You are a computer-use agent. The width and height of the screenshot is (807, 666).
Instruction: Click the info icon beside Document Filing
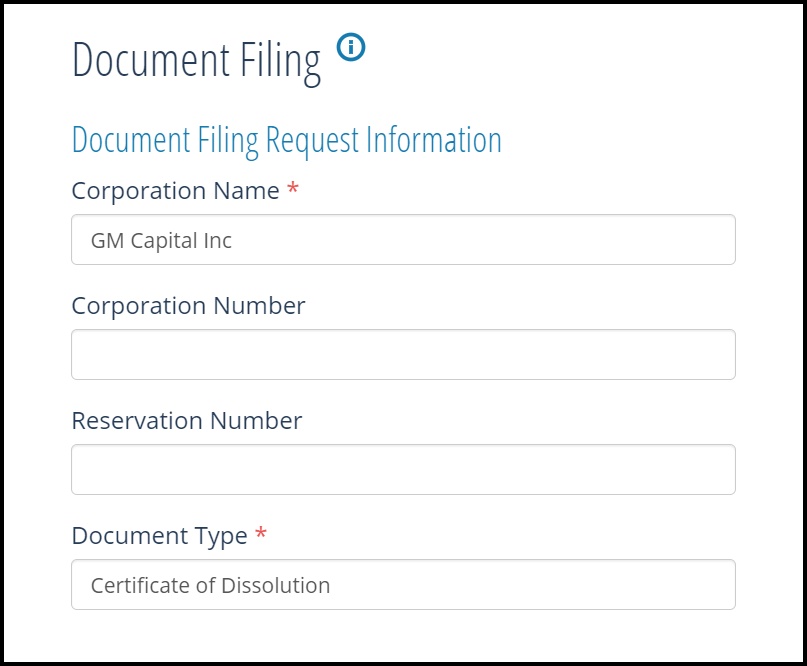click(351, 47)
